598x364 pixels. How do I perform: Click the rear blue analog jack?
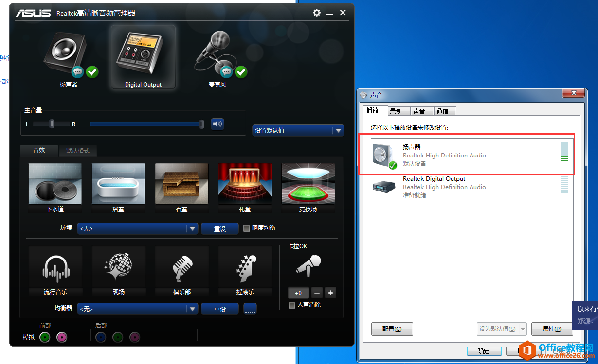(x=101, y=337)
